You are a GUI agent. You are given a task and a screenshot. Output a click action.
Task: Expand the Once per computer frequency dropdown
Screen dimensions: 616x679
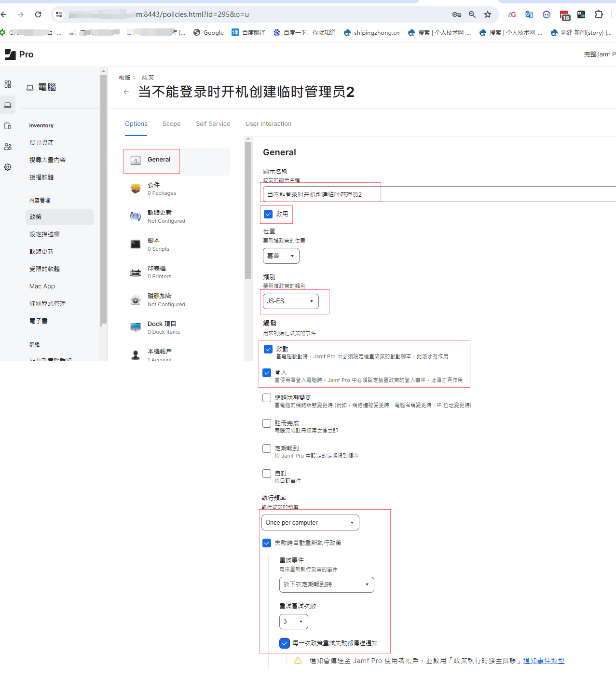pos(310,523)
